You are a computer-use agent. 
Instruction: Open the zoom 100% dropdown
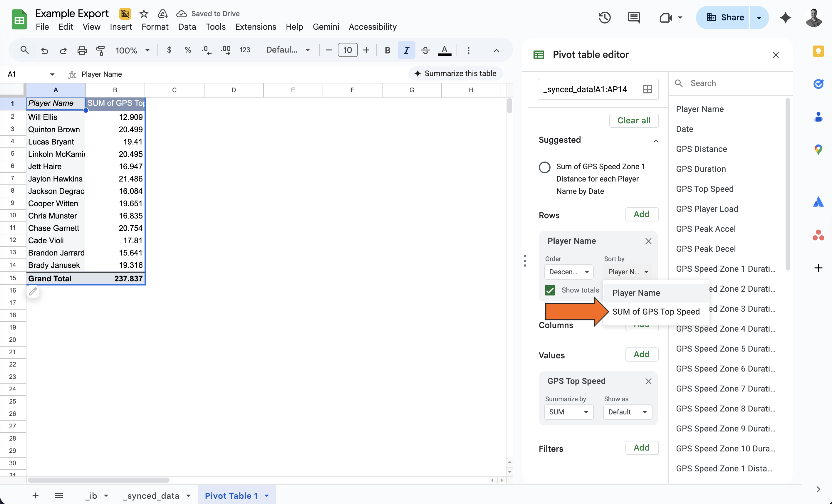133,50
